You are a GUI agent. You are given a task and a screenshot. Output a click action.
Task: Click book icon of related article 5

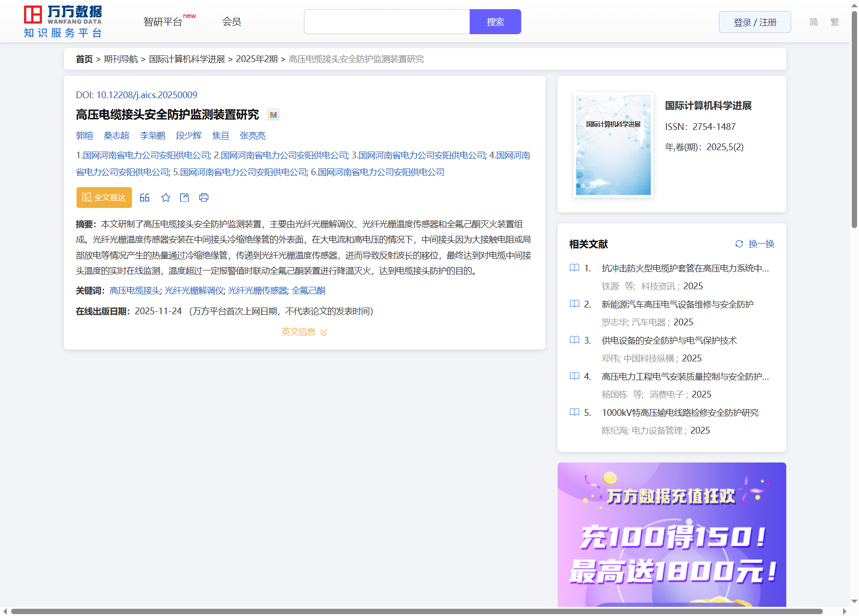pos(574,412)
